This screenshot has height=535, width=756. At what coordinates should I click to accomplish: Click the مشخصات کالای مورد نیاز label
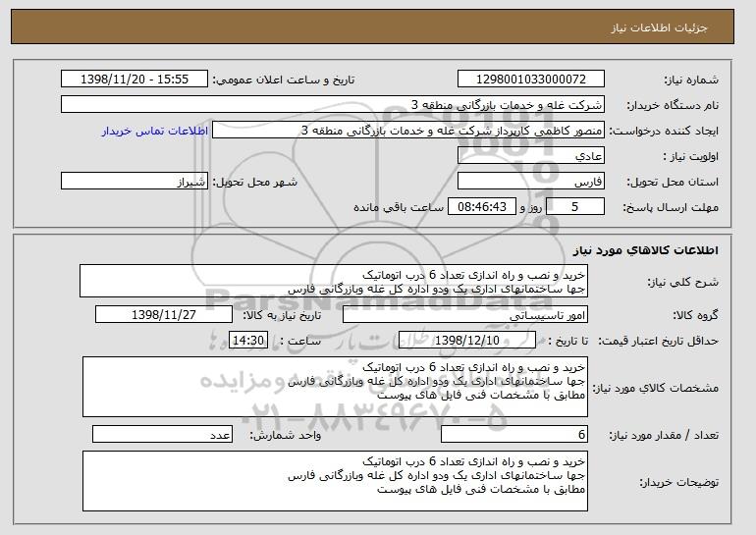point(655,388)
